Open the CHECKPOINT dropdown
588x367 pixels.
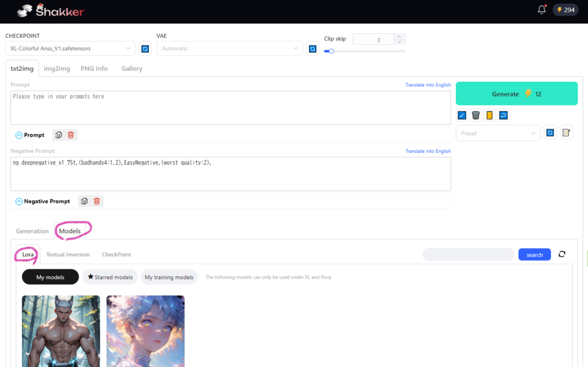(70, 49)
